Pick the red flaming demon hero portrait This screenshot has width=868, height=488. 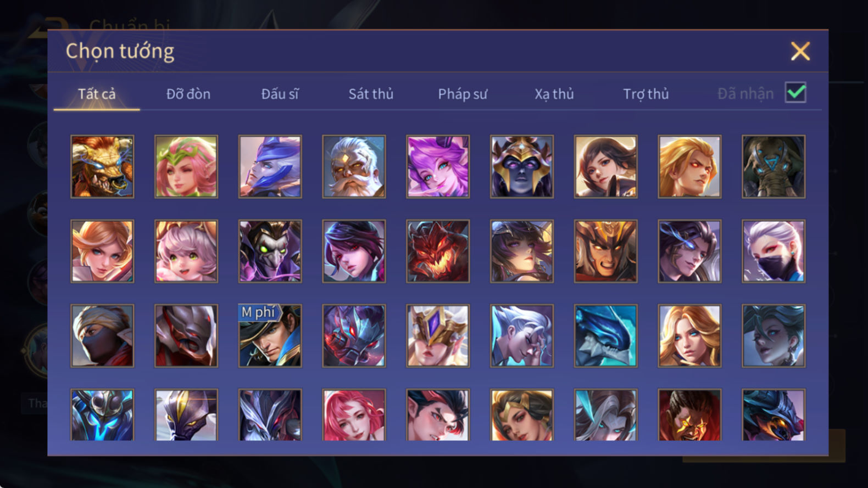[x=438, y=251]
